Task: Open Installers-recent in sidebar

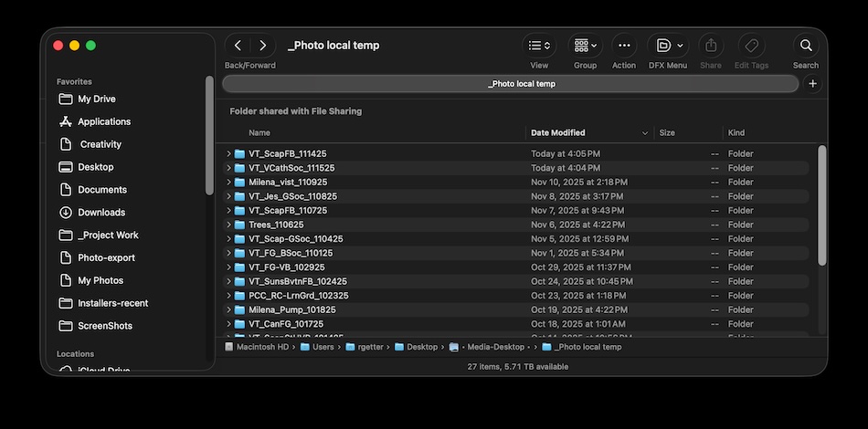Action: coord(113,303)
